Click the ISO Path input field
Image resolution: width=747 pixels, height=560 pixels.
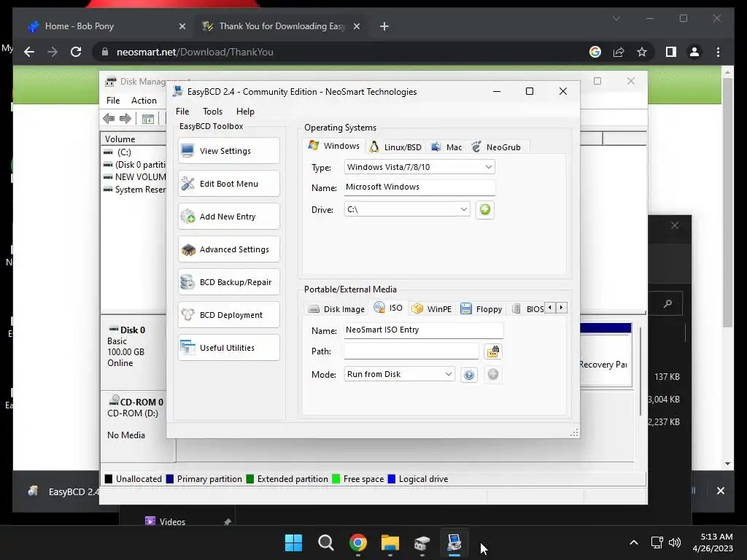[x=411, y=351]
